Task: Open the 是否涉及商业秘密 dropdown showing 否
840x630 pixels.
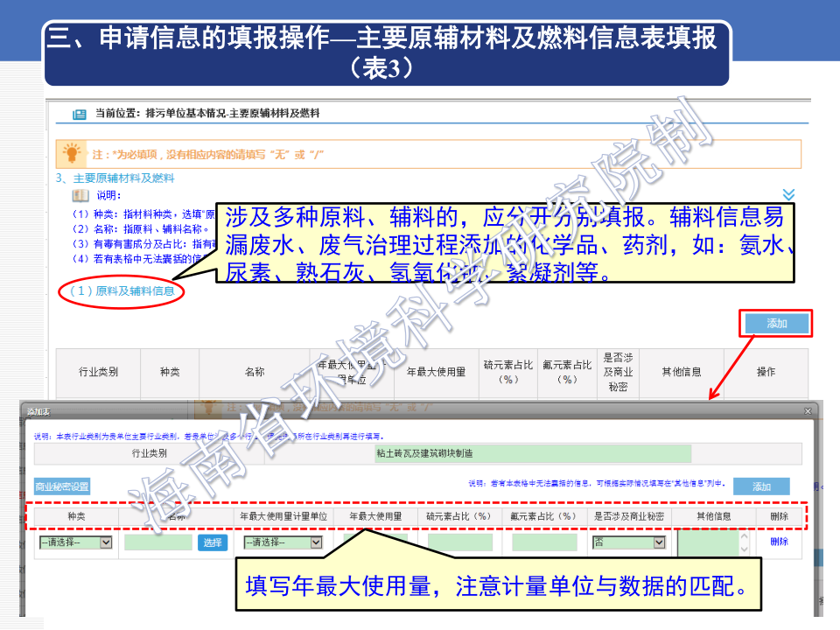Action: coord(629,542)
